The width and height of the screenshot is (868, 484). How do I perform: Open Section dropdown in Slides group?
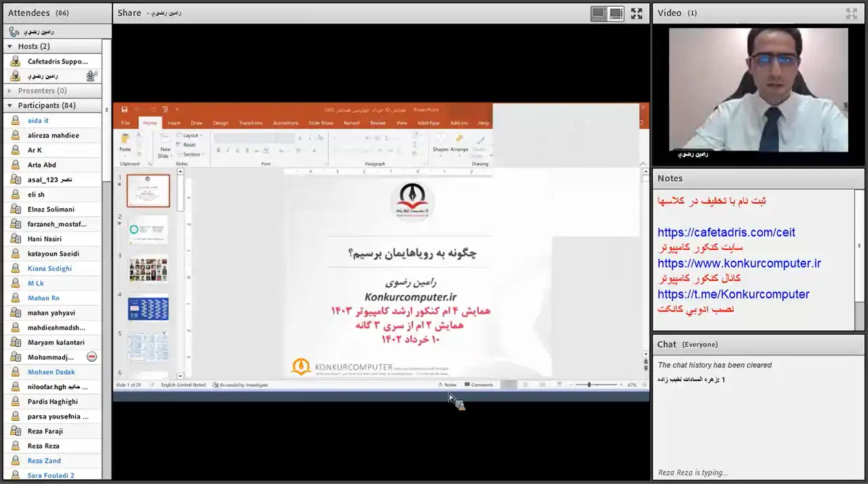(x=191, y=154)
